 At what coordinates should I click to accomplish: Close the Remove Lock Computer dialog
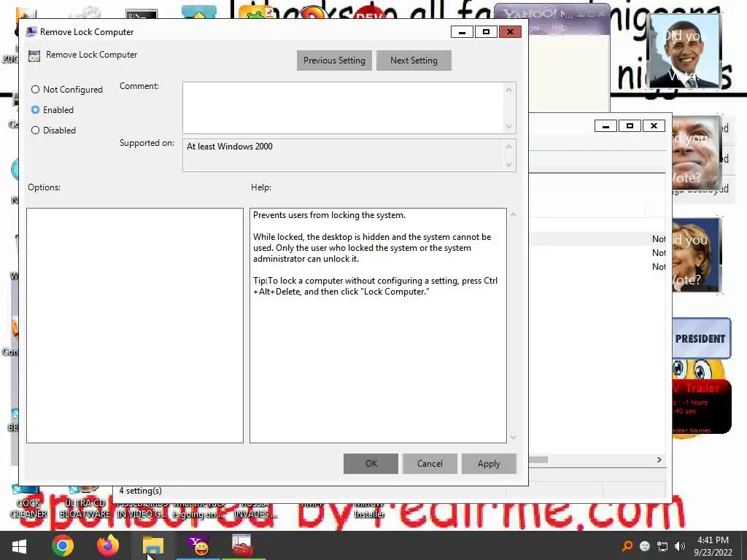coord(510,32)
